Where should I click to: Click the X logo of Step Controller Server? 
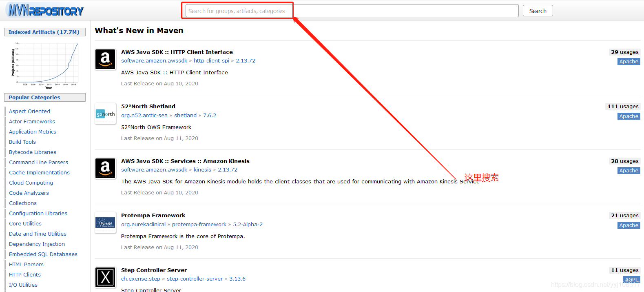coord(105,278)
